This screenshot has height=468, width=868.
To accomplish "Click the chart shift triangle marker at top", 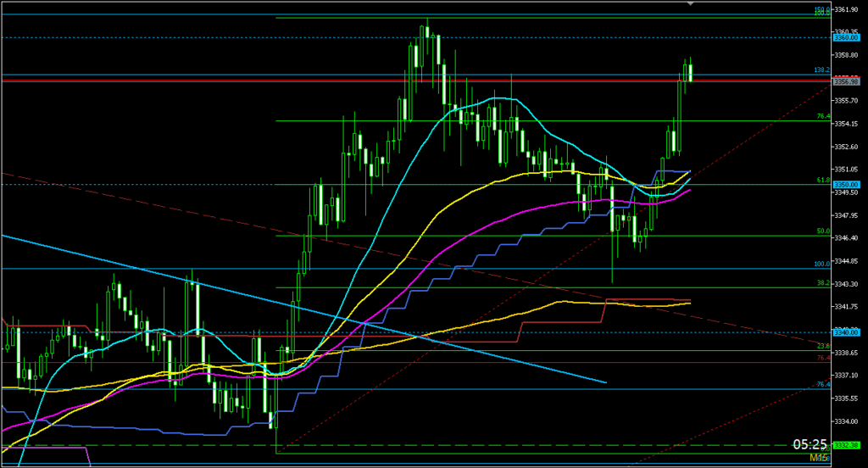I will pos(690,3).
